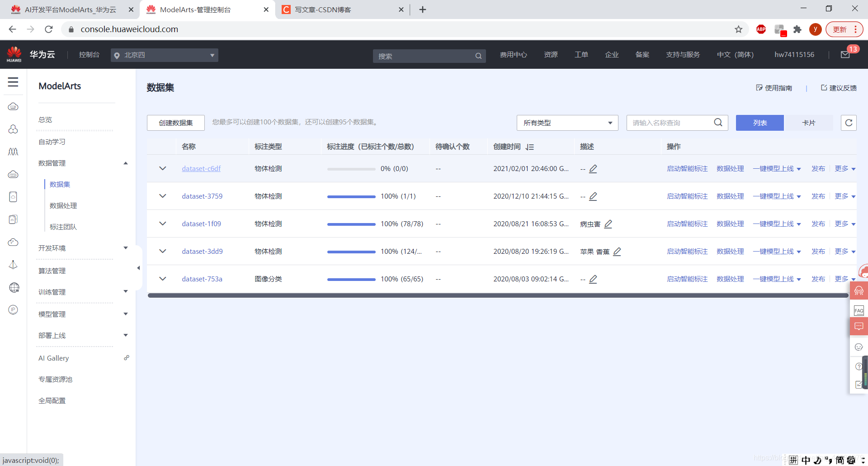Screen dimensions: 868x466
Task: Open browser extensions puzzle icon
Action: (x=797, y=29)
